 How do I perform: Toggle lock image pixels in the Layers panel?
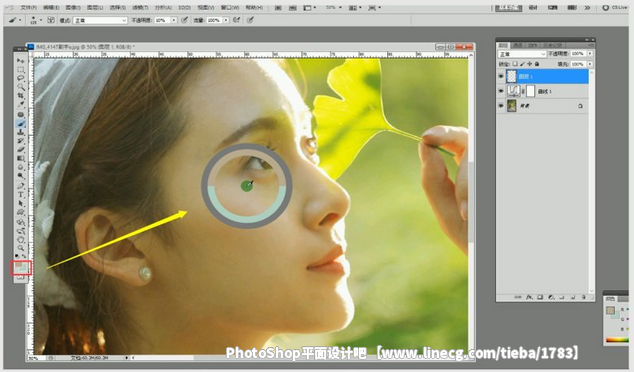point(522,64)
